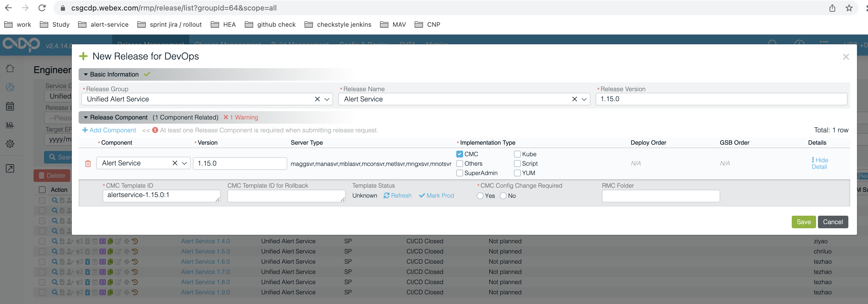This screenshot has height=304, width=868.
Task: Collapse the Basic Information section
Action: point(86,74)
